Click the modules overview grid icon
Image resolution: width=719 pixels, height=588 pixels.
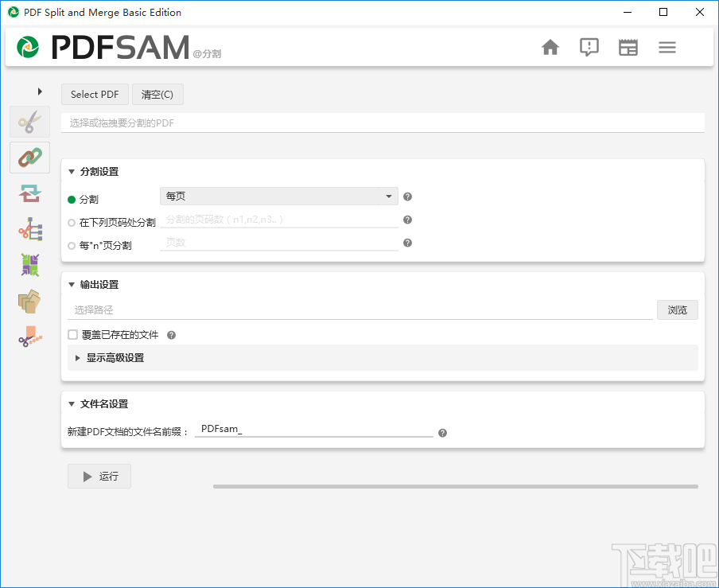(x=628, y=47)
